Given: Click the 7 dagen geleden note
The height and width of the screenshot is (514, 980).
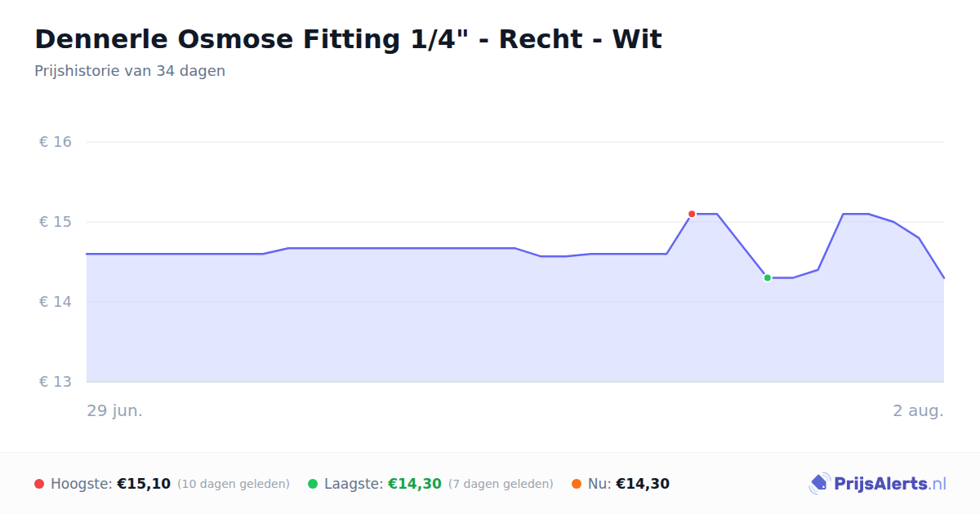Looking at the screenshot, I should [x=501, y=484].
